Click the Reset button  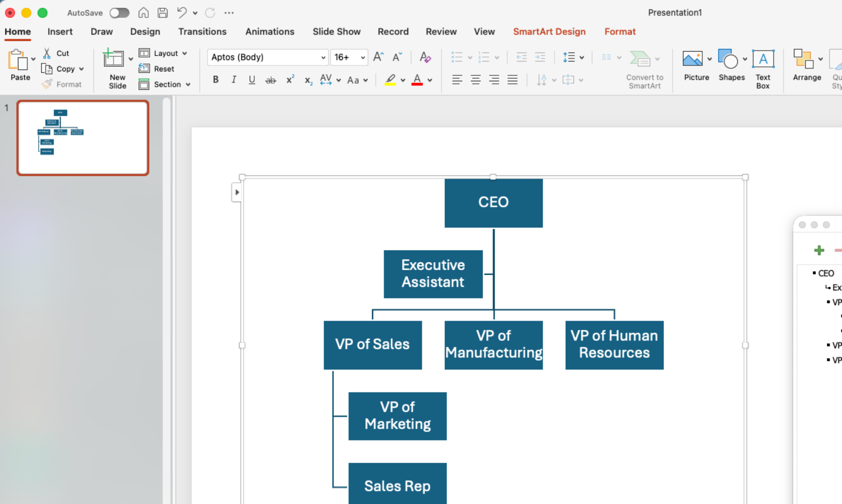click(156, 69)
